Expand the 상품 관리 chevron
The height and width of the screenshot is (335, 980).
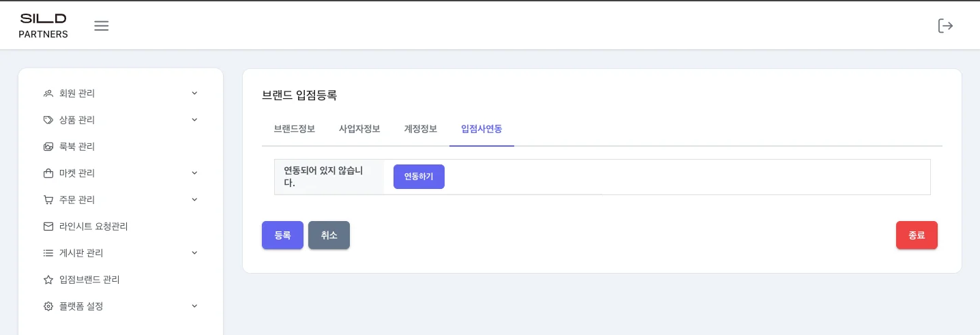[x=194, y=120]
